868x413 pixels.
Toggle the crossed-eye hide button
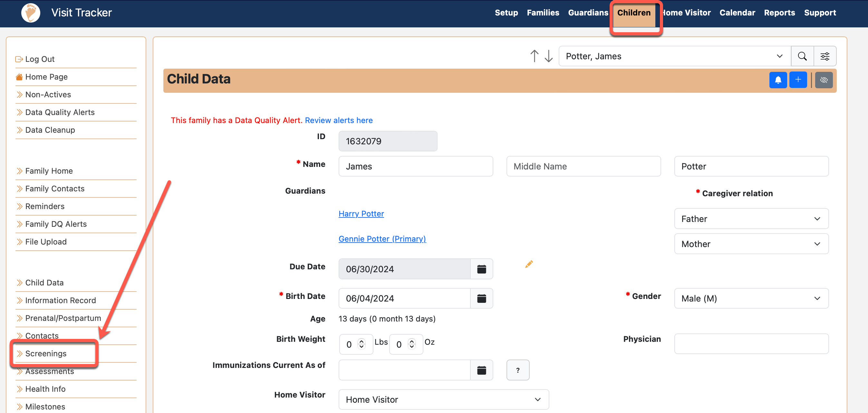click(824, 80)
